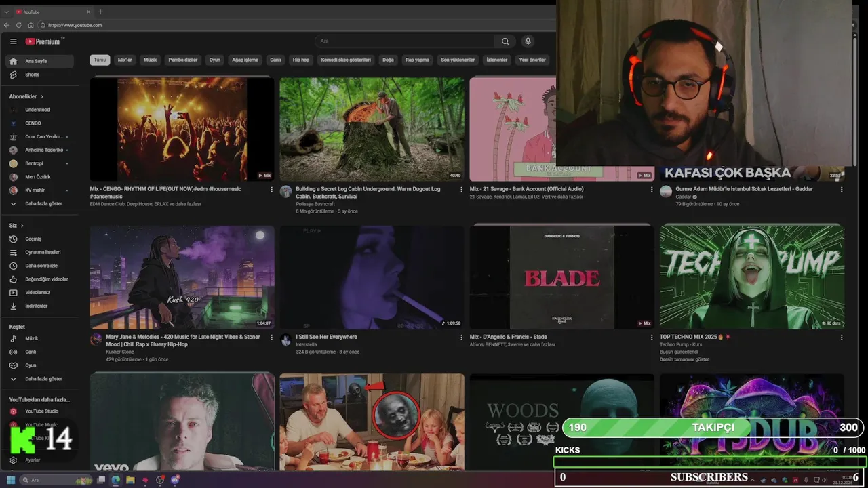Open Shorts in the sidebar
The width and height of the screenshot is (868, 488).
pyautogui.click(x=39, y=75)
